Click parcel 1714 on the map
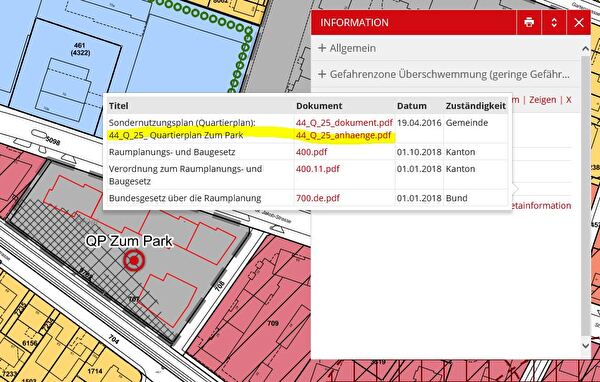 [95, 371]
